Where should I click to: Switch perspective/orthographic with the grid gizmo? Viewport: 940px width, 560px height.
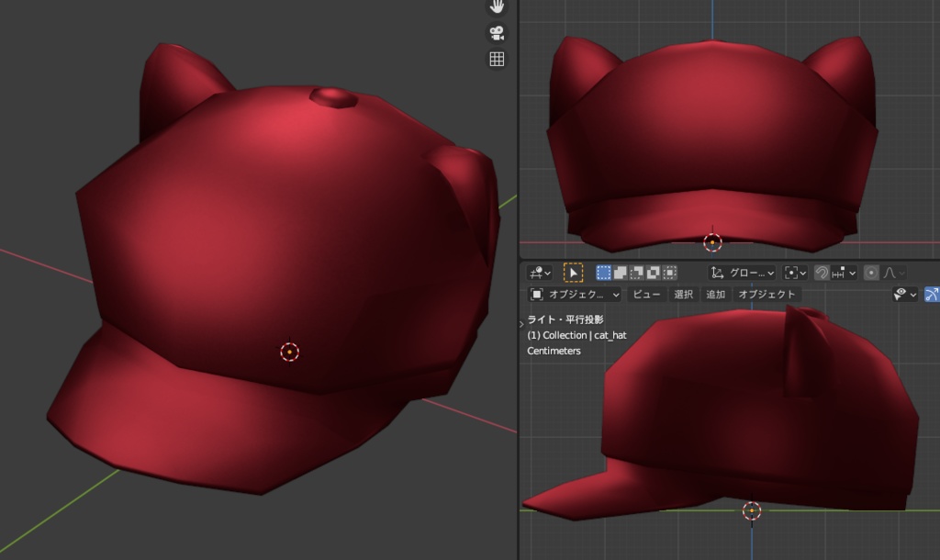click(x=497, y=59)
